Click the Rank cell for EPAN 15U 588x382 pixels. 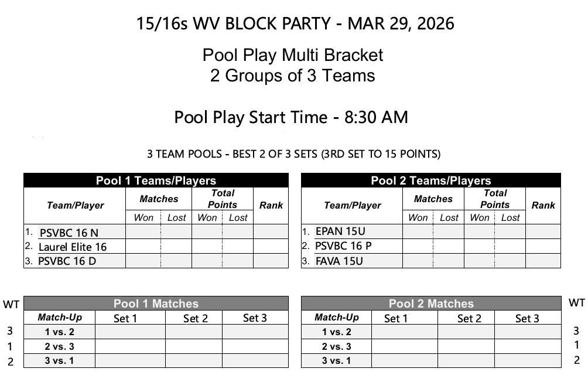(543, 231)
